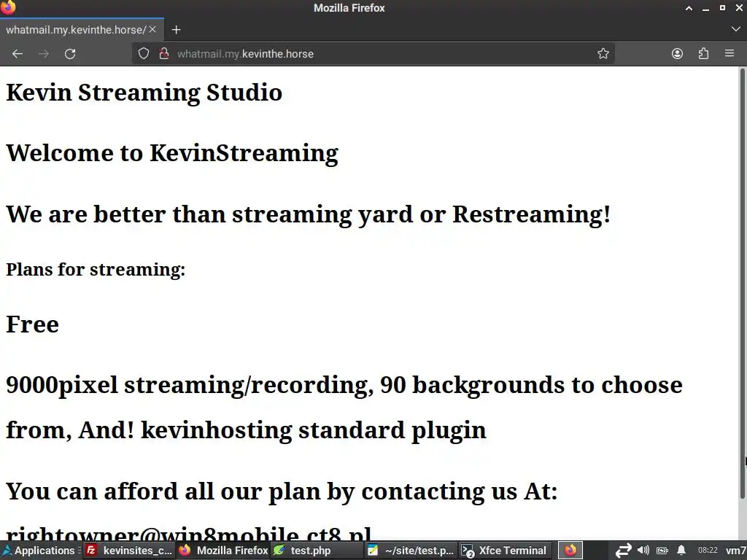Click the page vertical scrollbar
The height and width of the screenshot is (560, 747).
point(742,285)
